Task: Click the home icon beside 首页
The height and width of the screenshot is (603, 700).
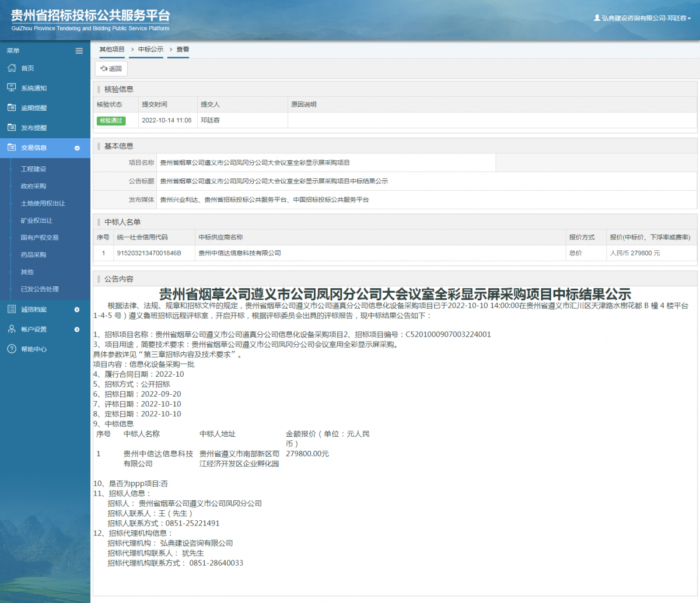Action: click(x=12, y=68)
